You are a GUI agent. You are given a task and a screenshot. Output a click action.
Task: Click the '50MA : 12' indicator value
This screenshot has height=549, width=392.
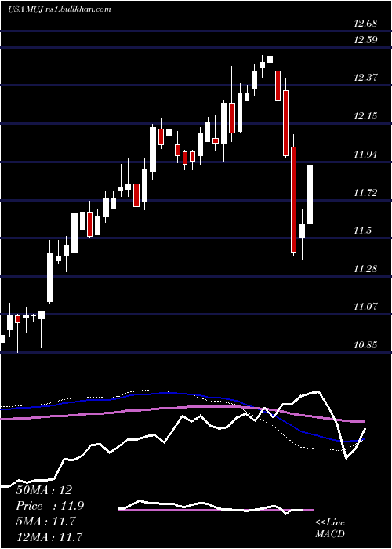tap(44, 490)
